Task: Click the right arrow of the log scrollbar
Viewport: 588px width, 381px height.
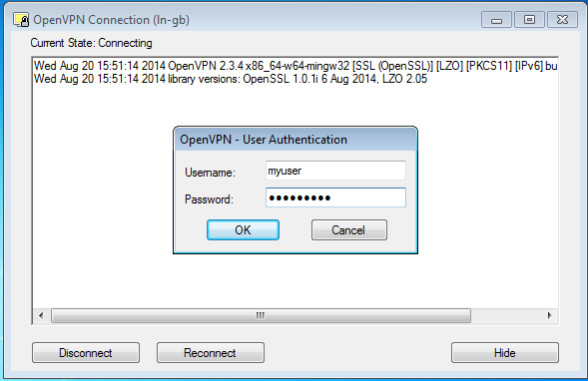Action: [x=549, y=315]
